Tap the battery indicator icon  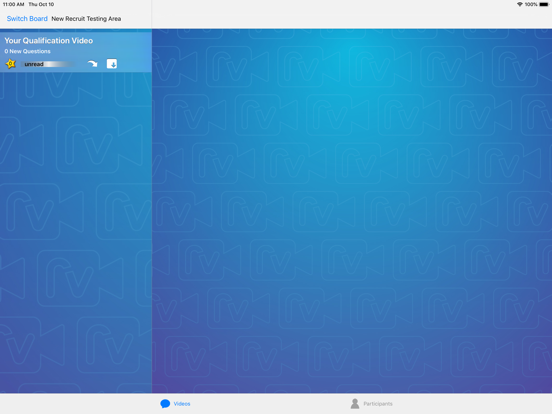click(x=544, y=5)
